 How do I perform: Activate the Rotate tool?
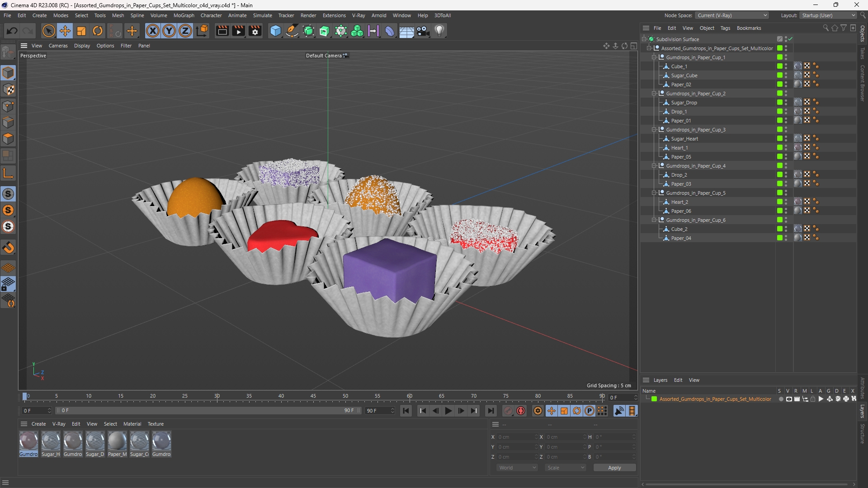pyautogui.click(x=98, y=31)
